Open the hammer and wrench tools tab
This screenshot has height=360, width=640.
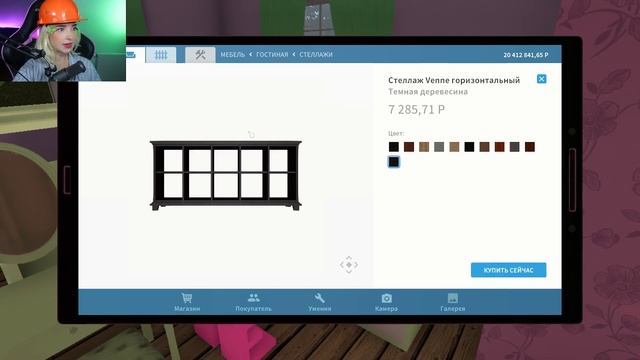click(x=200, y=55)
